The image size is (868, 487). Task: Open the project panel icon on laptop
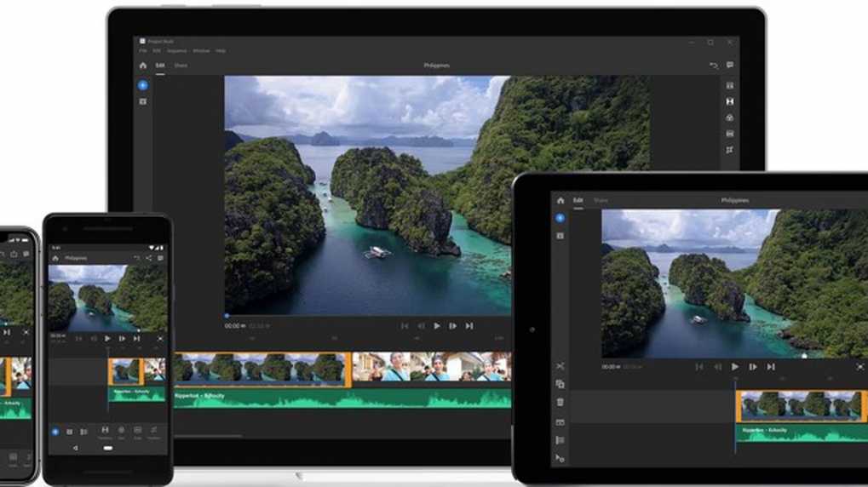pos(143,102)
